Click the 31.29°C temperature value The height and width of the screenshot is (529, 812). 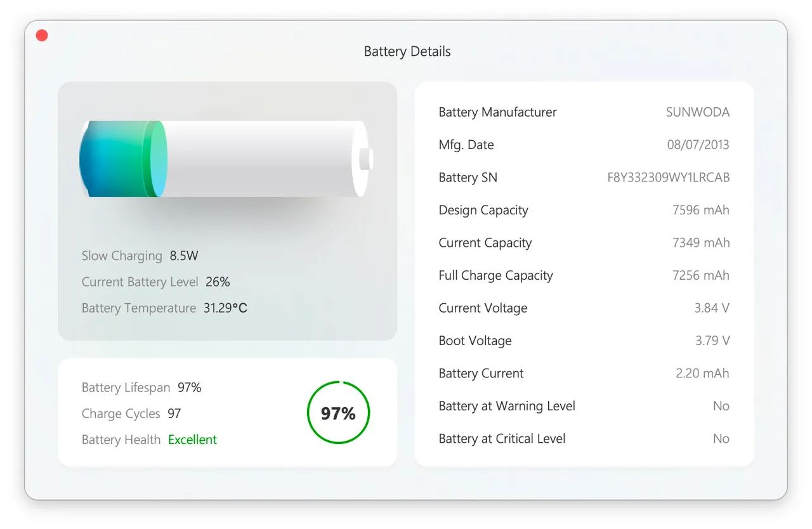[x=225, y=308]
